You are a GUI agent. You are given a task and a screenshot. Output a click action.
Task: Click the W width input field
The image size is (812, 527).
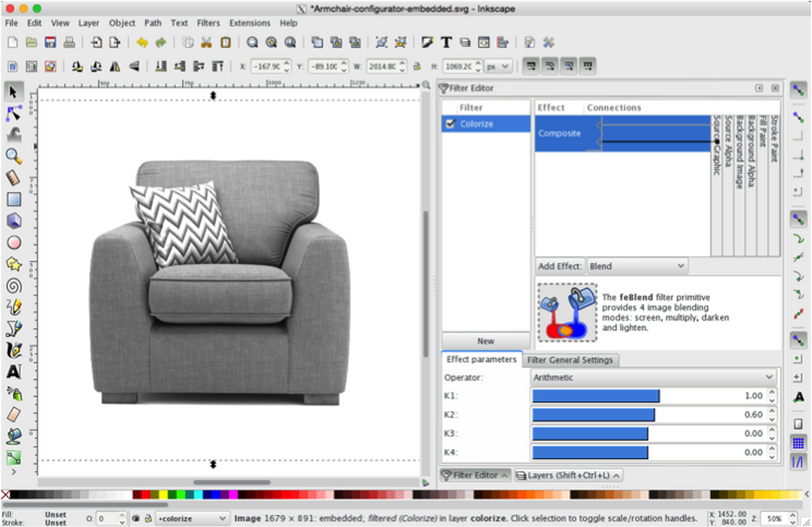click(382, 66)
